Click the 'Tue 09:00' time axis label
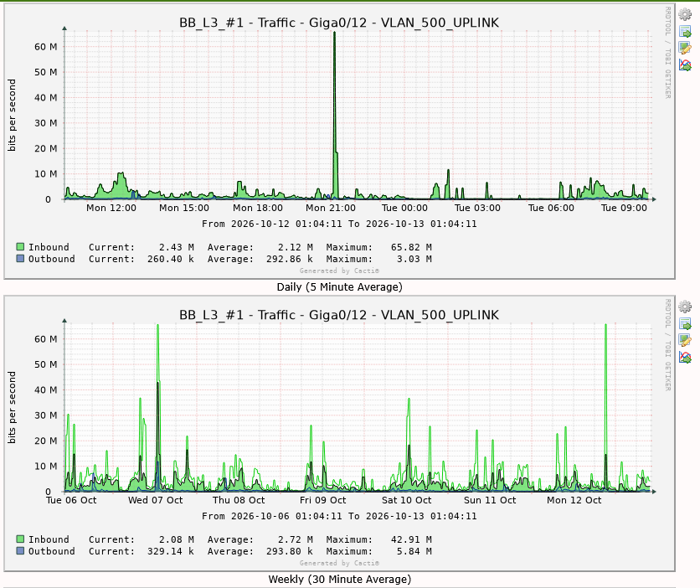The image size is (700, 588). (x=624, y=208)
